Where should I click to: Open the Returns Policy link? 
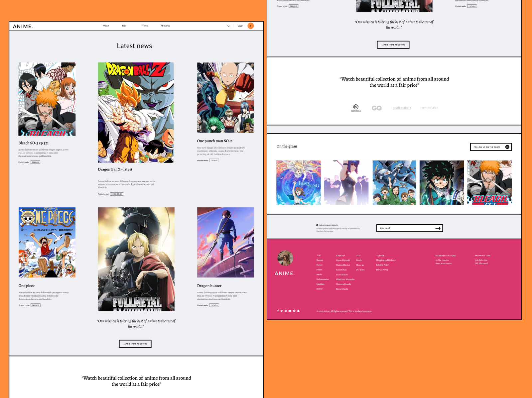click(x=382, y=265)
